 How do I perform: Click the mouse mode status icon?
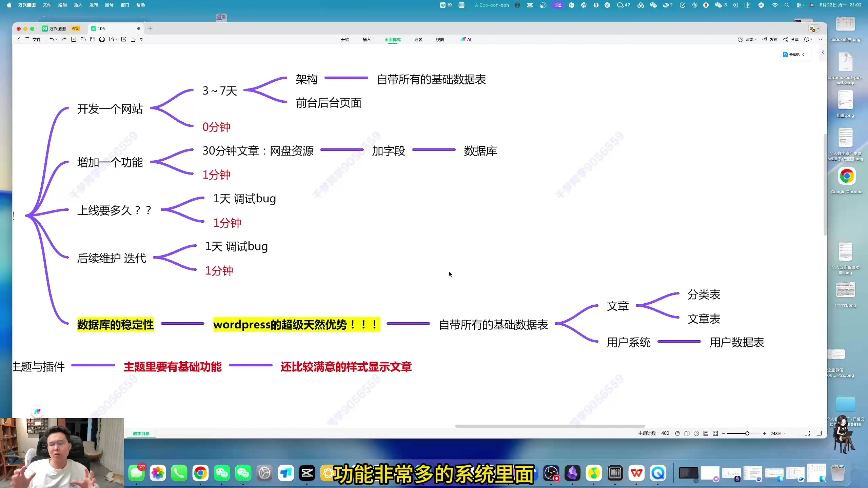pos(677,433)
